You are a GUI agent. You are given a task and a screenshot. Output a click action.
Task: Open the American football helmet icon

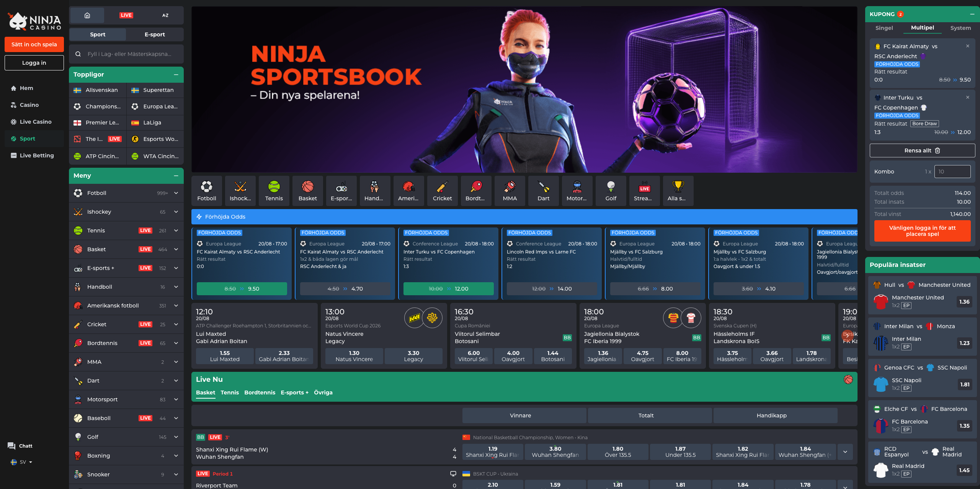[409, 191]
